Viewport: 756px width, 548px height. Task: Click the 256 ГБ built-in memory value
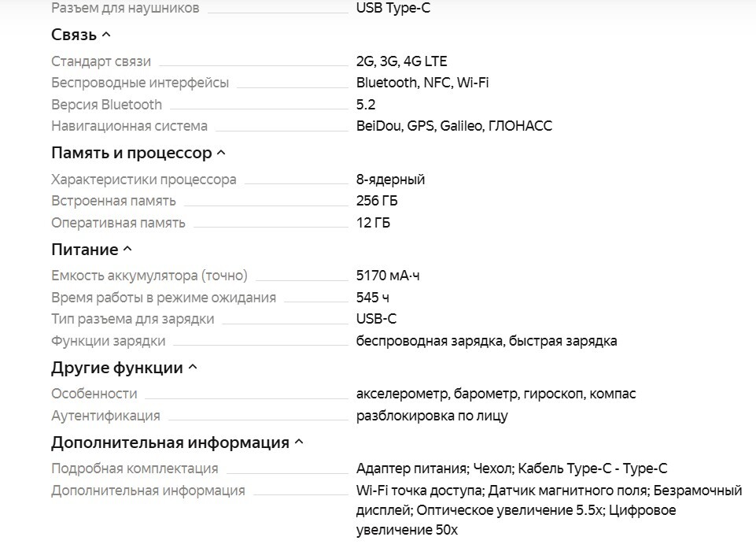pos(377,201)
